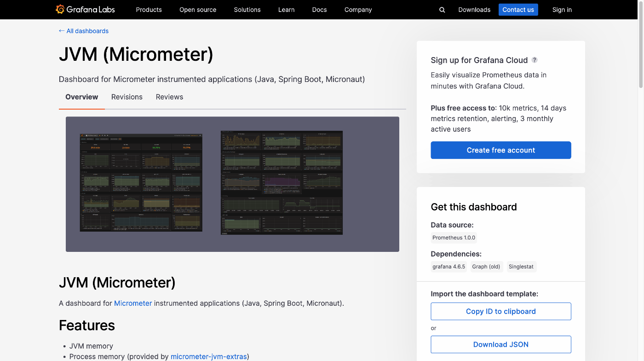Switch to the Reviews tab

[169, 97]
